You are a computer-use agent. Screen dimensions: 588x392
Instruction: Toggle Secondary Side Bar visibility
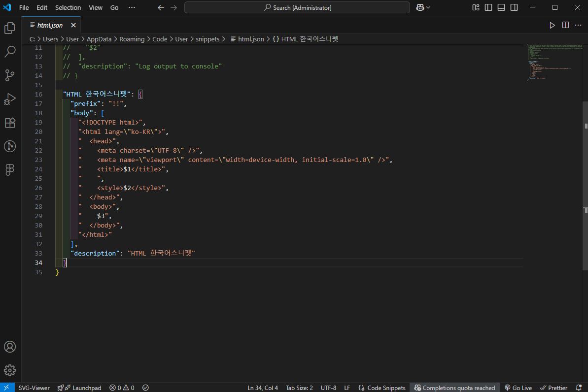click(514, 7)
